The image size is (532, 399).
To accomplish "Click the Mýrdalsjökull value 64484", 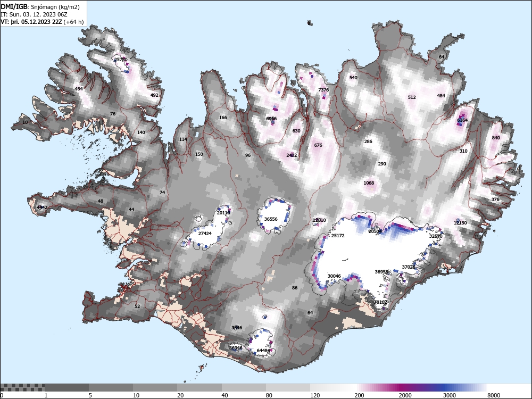I will pos(264,351).
